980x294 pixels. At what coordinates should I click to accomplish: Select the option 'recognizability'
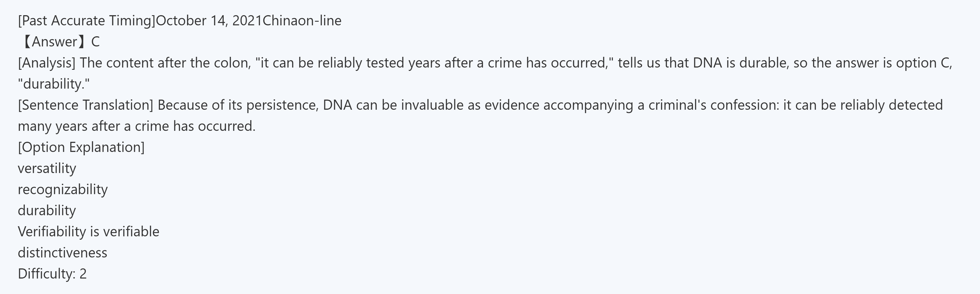coord(63,190)
